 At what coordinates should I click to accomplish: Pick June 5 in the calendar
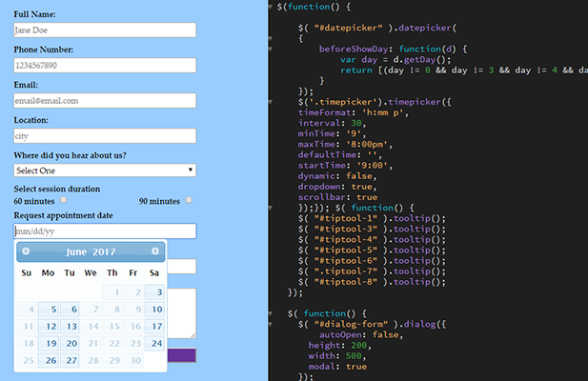point(49,310)
